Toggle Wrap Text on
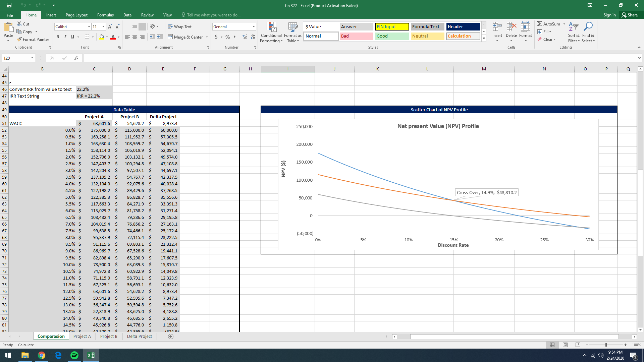 (x=179, y=27)
